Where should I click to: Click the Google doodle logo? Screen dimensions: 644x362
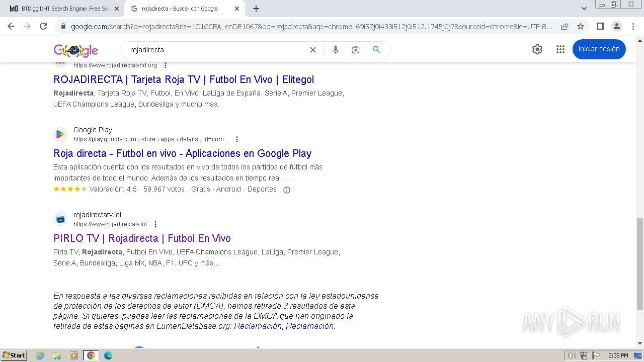point(76,50)
